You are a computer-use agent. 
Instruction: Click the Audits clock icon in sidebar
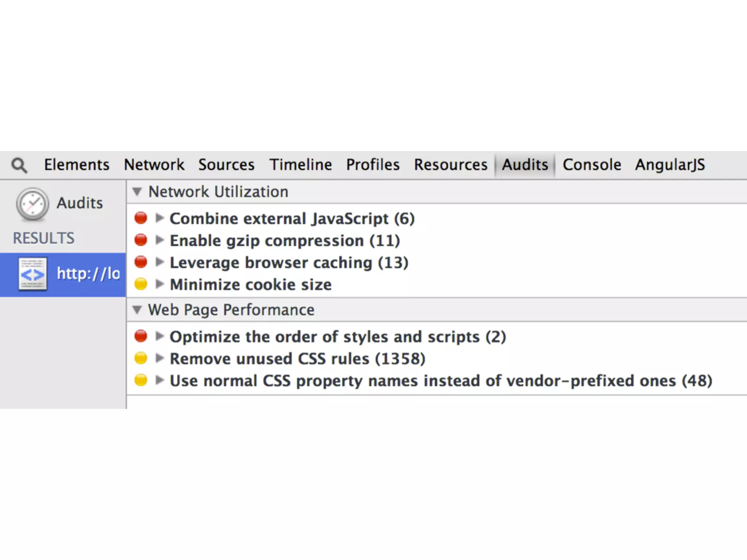(32, 204)
